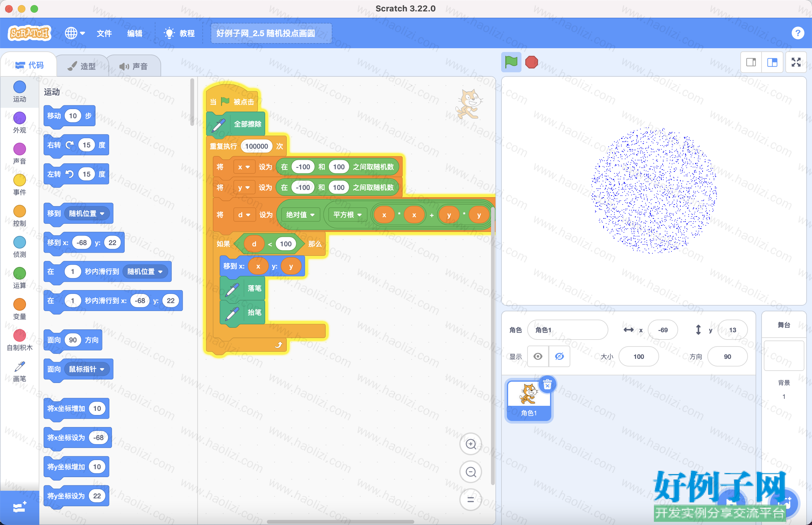Edit the sprite name field 角色1
Image resolution: width=812 pixels, height=525 pixels.
point(567,330)
